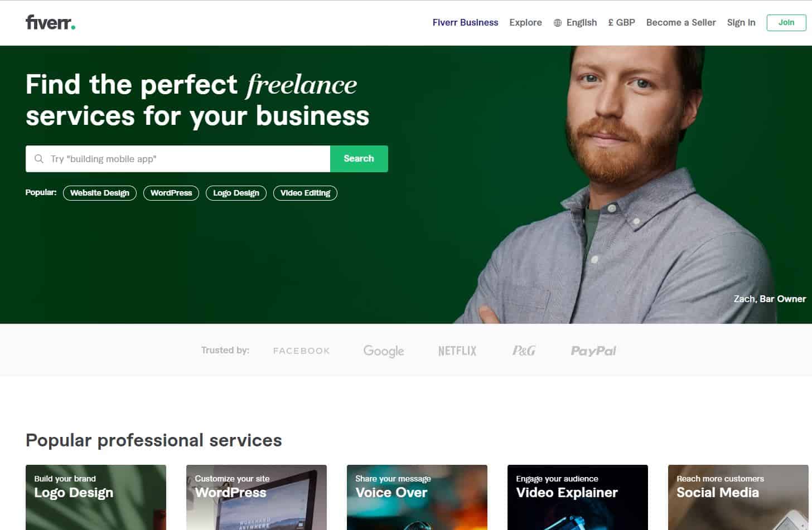Click the Netflix trusted-by logo
812x530 pixels.
click(x=457, y=351)
